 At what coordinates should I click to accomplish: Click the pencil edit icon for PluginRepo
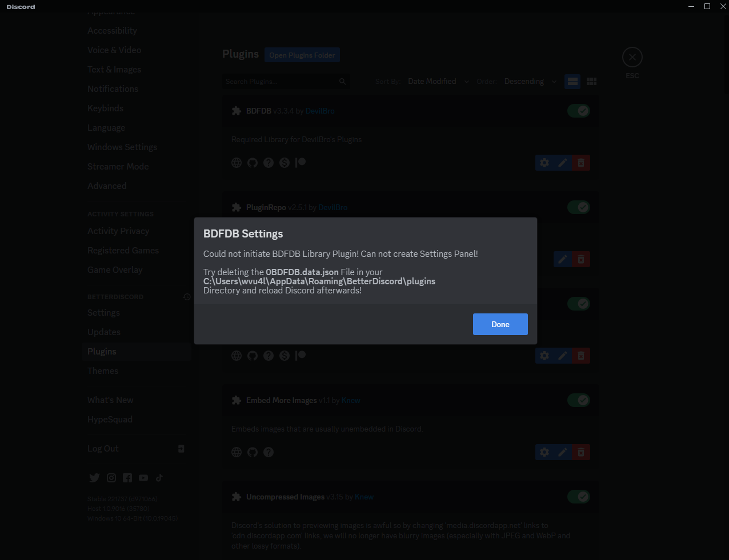pos(562,259)
